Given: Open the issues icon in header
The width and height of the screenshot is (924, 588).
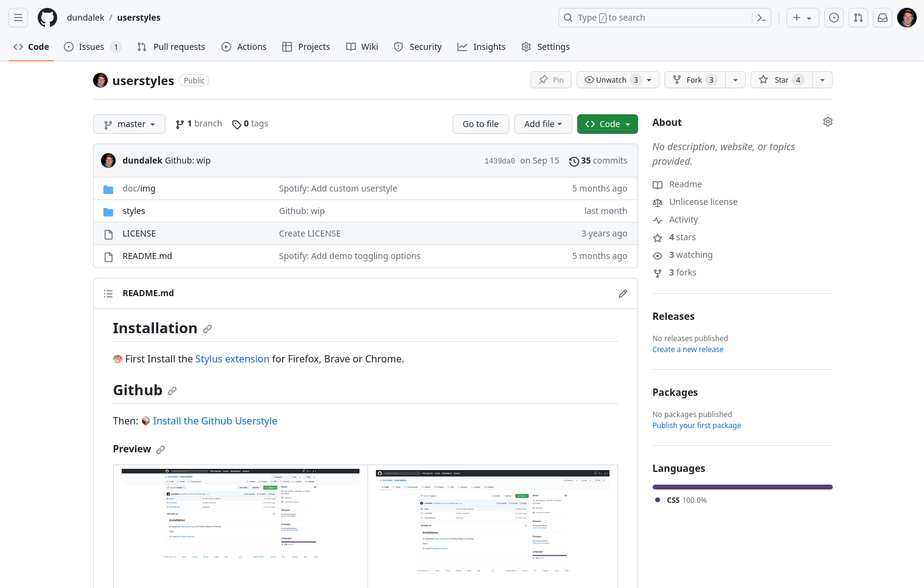Looking at the screenshot, I should tap(834, 18).
